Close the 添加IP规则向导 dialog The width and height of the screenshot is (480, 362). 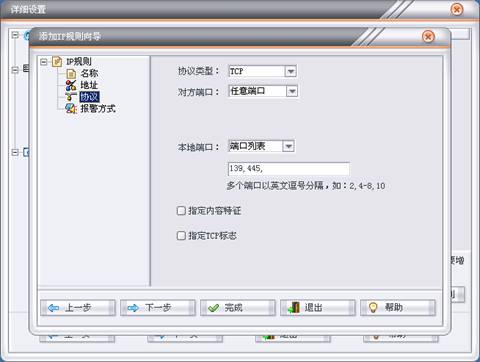click(x=428, y=36)
